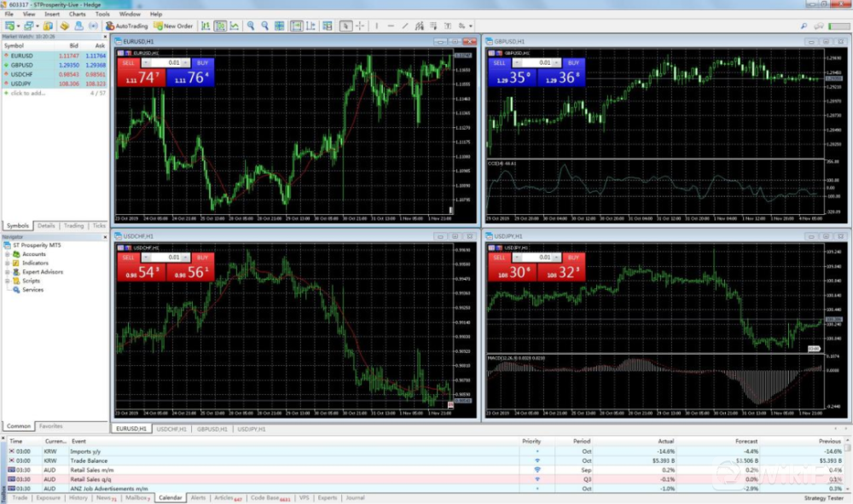Select the 'Retail Sales q/q' calendar event

pyautogui.click(x=426, y=479)
